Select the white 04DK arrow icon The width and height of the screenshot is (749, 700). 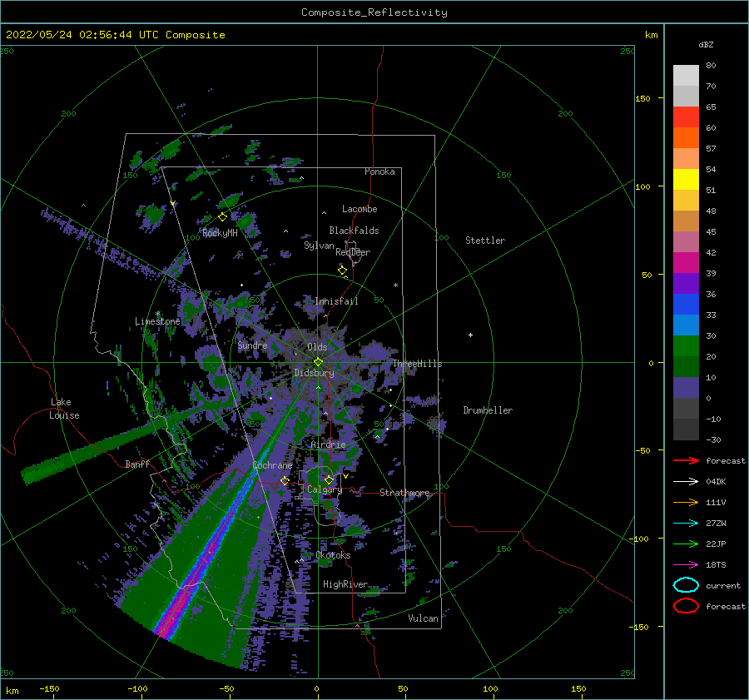(x=686, y=481)
